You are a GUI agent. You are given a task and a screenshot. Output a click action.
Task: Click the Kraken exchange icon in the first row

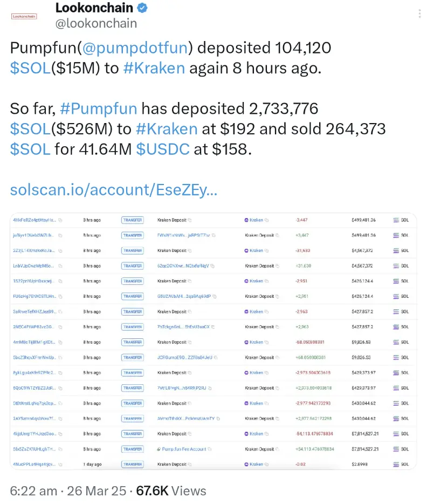pos(246,220)
